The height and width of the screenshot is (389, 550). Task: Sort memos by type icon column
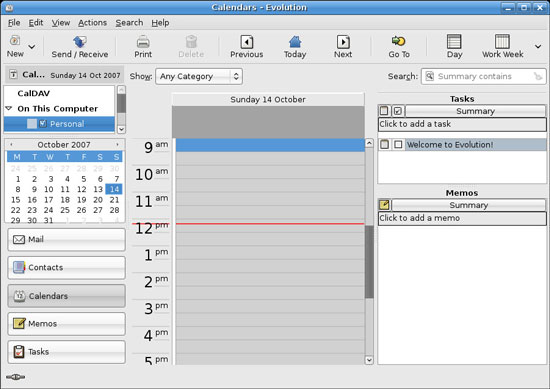point(384,205)
